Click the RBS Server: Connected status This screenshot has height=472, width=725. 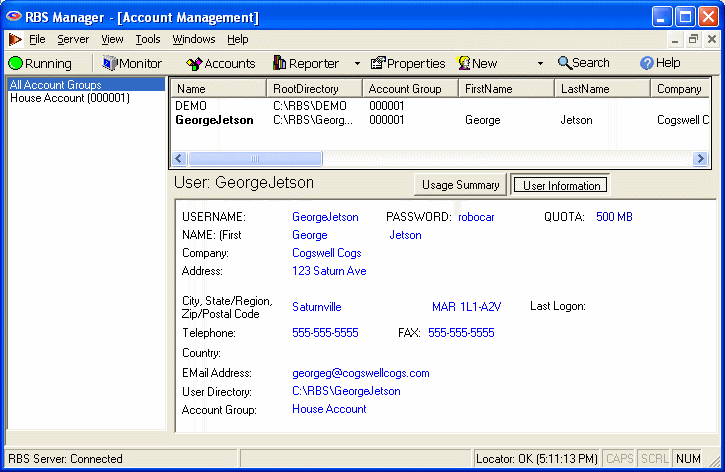[x=65, y=459]
